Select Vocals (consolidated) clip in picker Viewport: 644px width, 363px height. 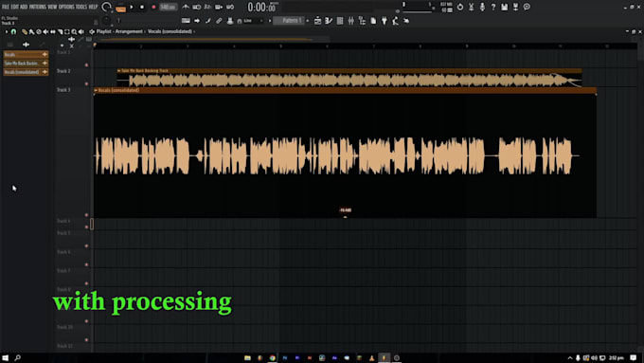pos(26,72)
